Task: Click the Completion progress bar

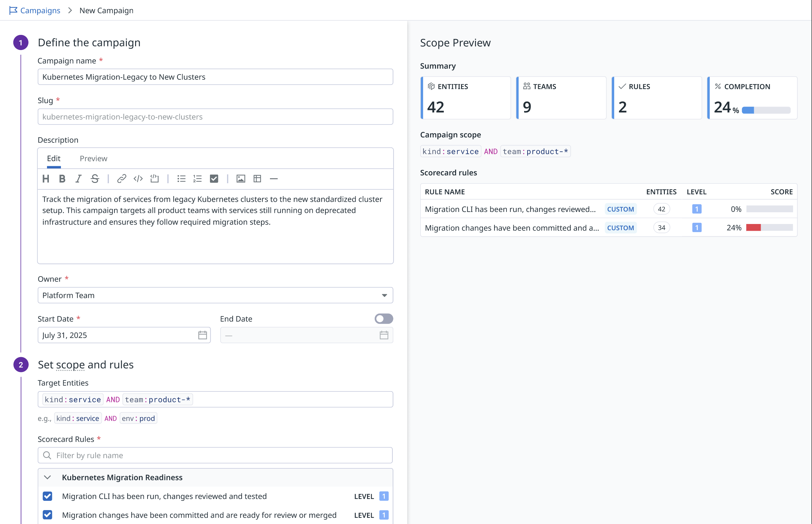Action: click(766, 110)
